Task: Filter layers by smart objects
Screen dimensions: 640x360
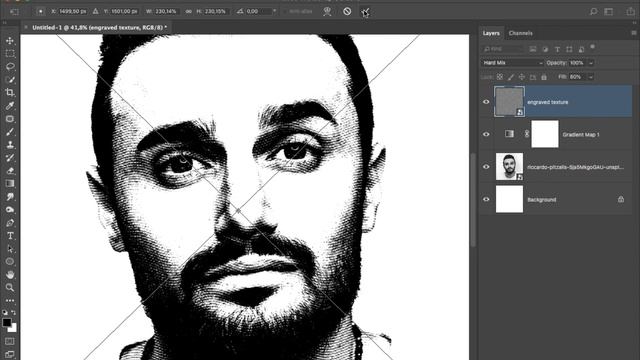Action: click(x=581, y=49)
